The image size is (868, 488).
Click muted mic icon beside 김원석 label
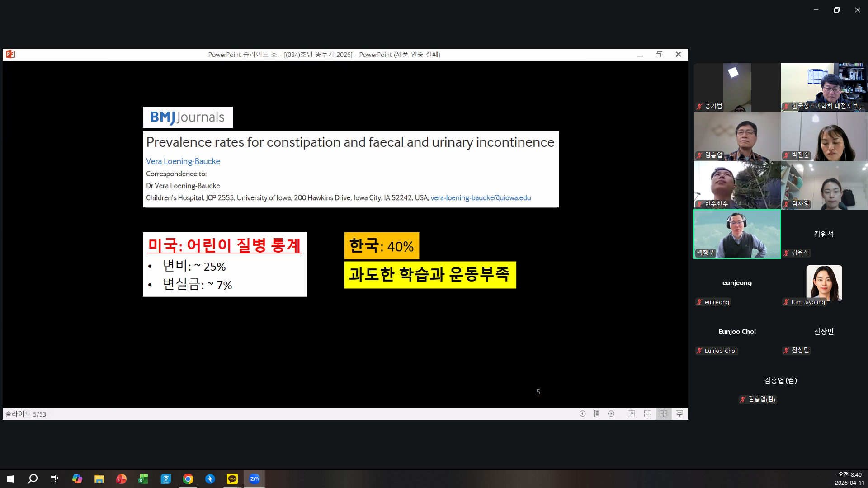click(786, 253)
